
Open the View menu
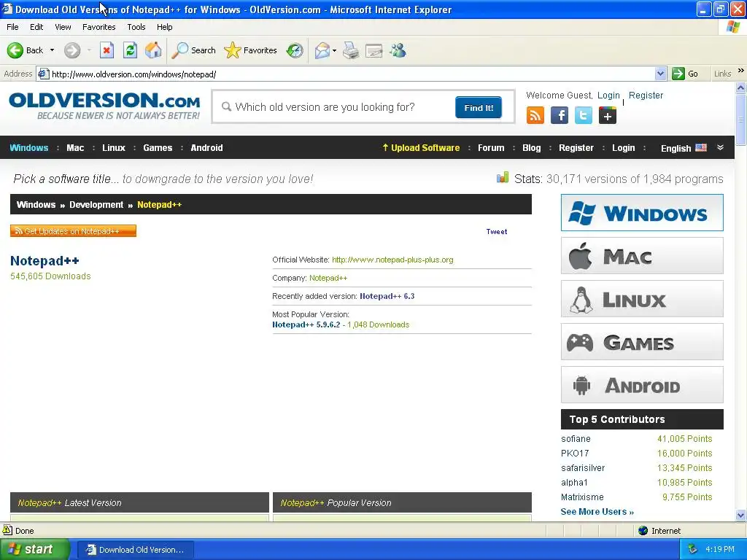[x=63, y=27]
